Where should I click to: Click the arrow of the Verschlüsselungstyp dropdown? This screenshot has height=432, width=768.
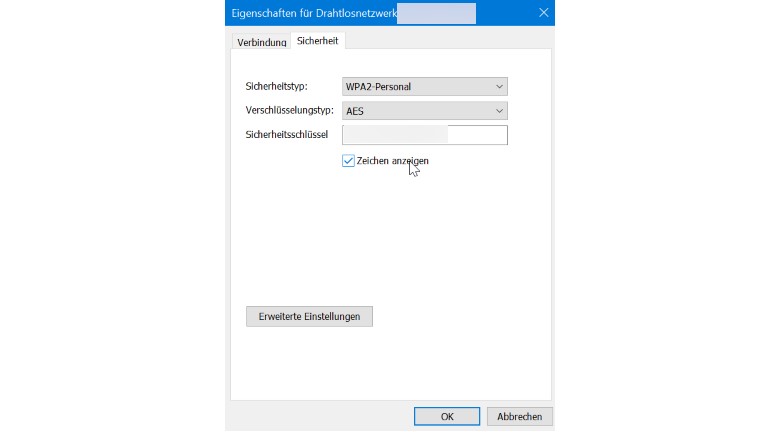[x=499, y=111]
